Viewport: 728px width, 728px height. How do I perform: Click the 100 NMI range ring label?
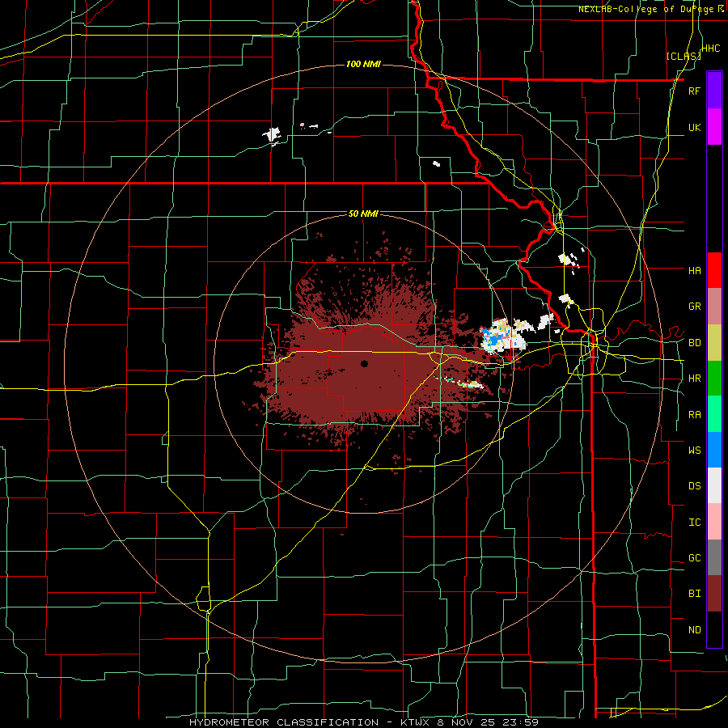pyautogui.click(x=363, y=64)
